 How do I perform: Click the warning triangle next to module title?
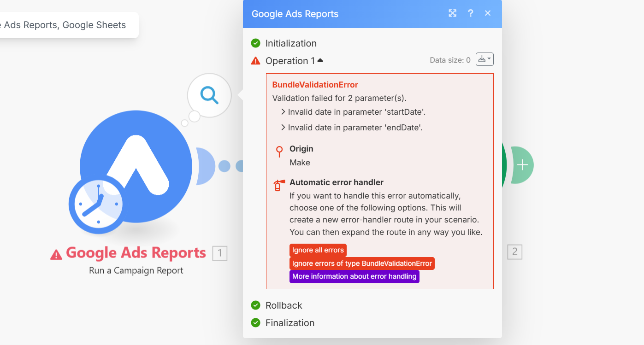click(56, 254)
